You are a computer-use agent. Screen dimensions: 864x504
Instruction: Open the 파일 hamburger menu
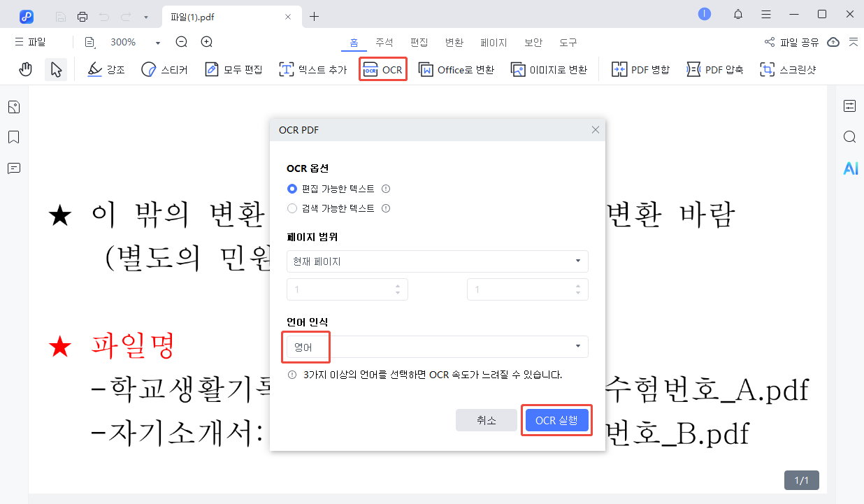pos(30,42)
